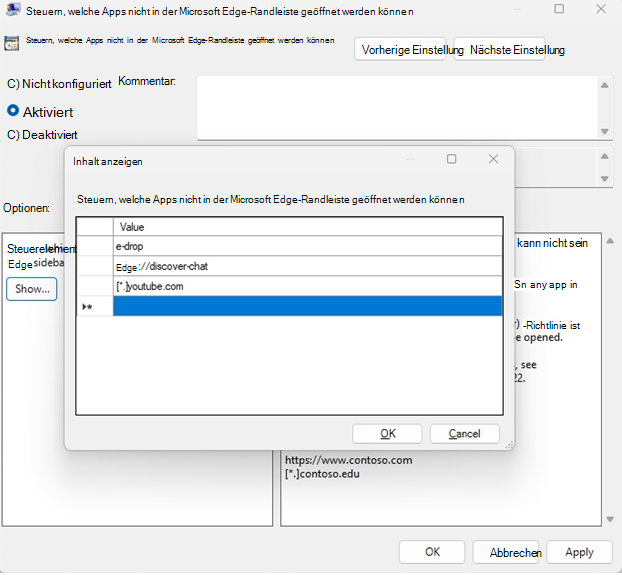This screenshot has height=575, width=622.
Task: Click Apply in the policy window
Action: point(579,552)
